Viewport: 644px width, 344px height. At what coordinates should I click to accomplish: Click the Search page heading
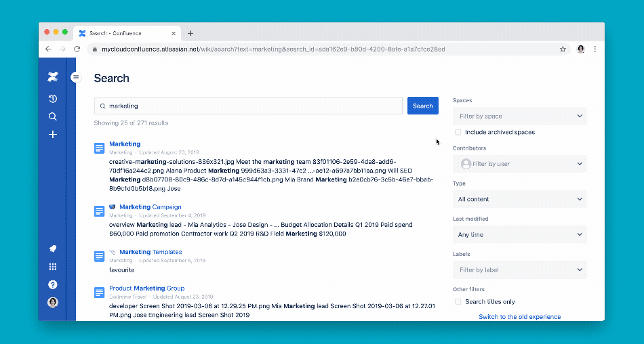(x=111, y=78)
